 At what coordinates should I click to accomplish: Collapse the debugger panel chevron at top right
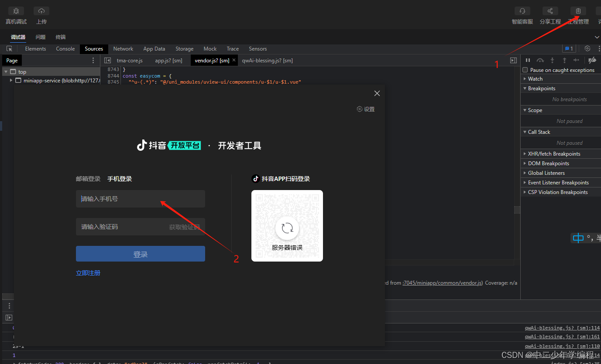597,37
